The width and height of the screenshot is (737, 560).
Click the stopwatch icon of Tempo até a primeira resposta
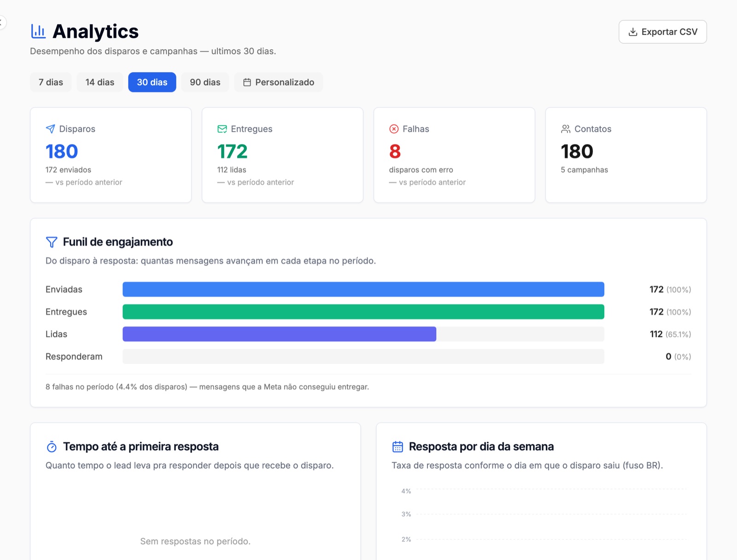click(52, 447)
